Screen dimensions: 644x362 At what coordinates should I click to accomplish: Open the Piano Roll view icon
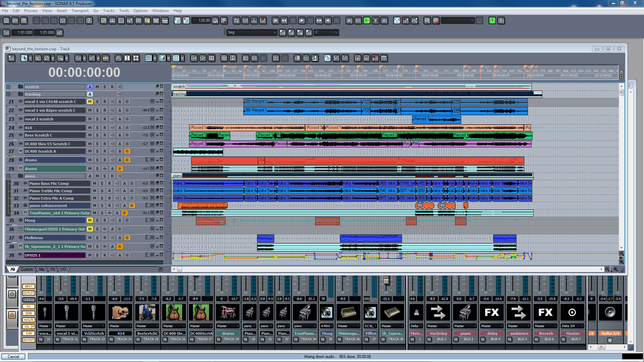(112, 21)
